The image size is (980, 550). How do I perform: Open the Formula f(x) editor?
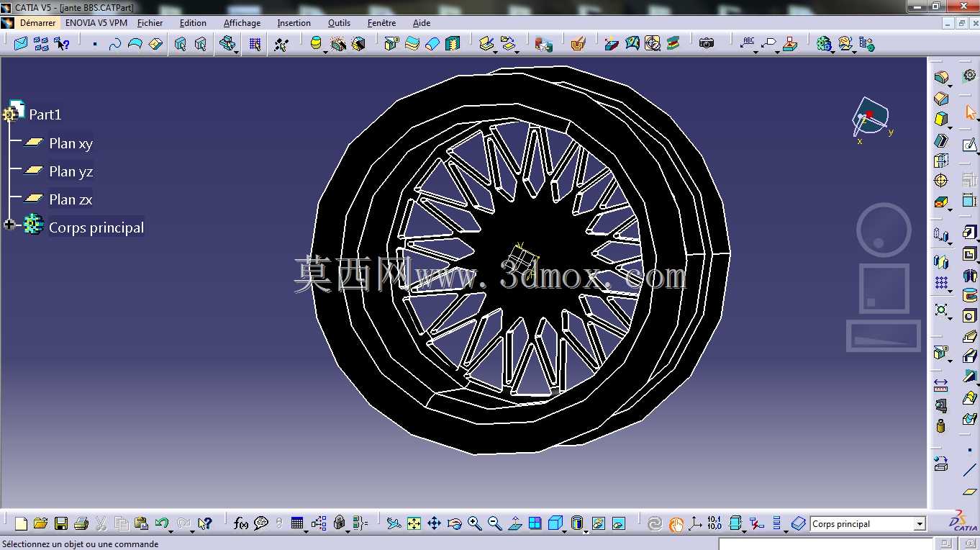click(241, 523)
